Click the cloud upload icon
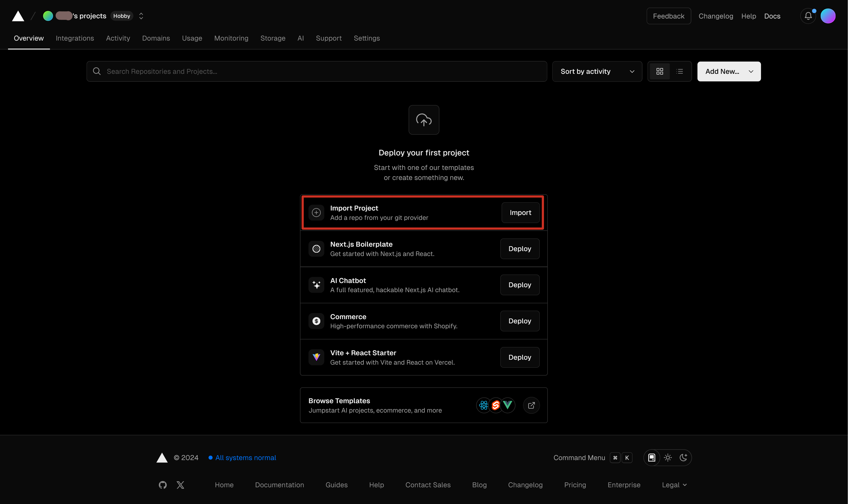848x504 pixels. pos(424,120)
